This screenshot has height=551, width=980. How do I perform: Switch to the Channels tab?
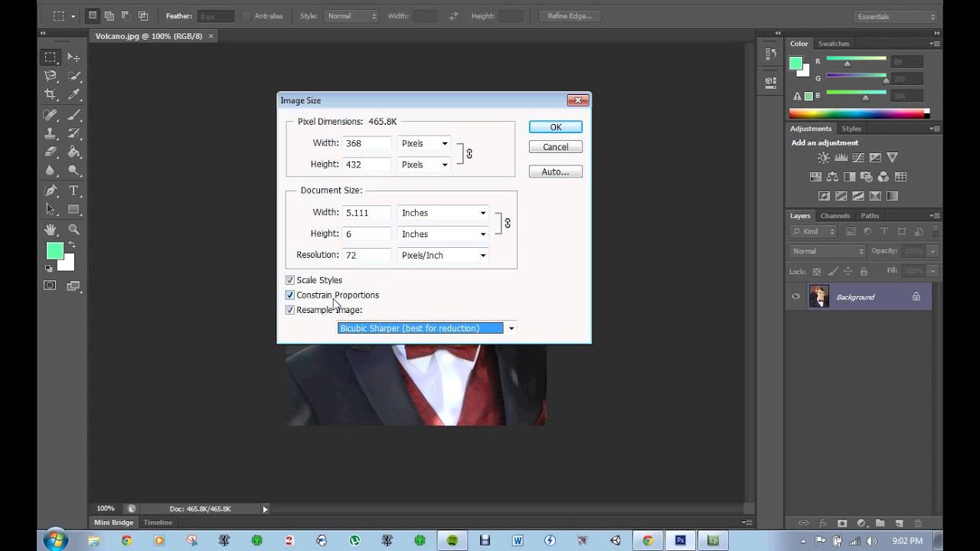[835, 216]
